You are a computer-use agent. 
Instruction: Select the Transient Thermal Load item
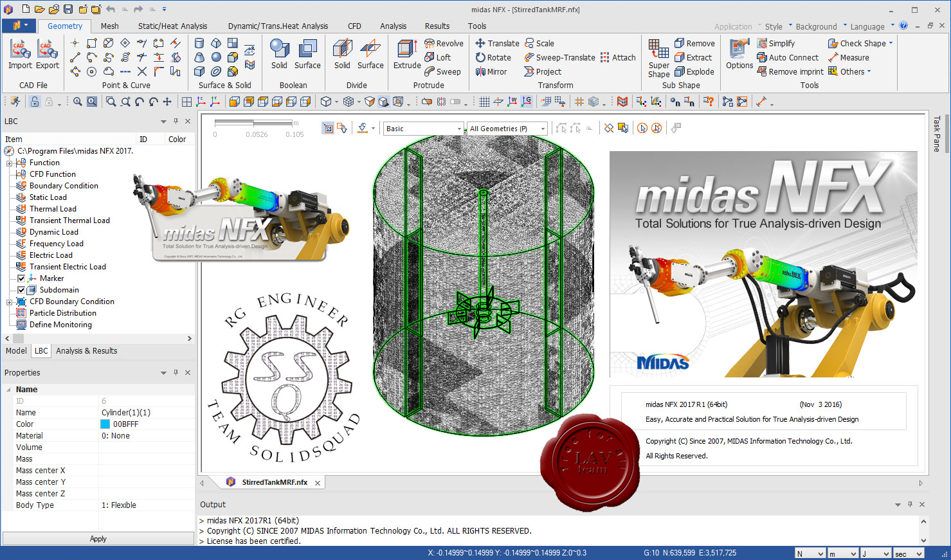click(x=69, y=221)
